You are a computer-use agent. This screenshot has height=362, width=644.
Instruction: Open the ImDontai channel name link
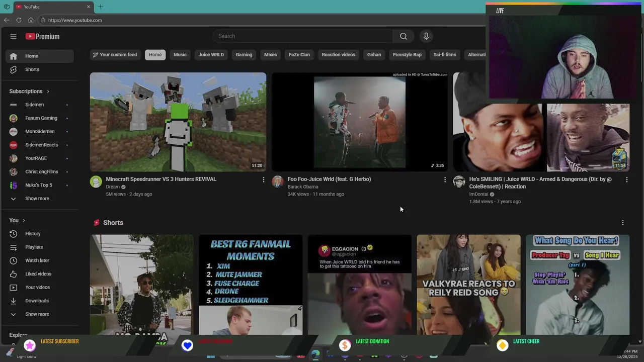[479, 195]
